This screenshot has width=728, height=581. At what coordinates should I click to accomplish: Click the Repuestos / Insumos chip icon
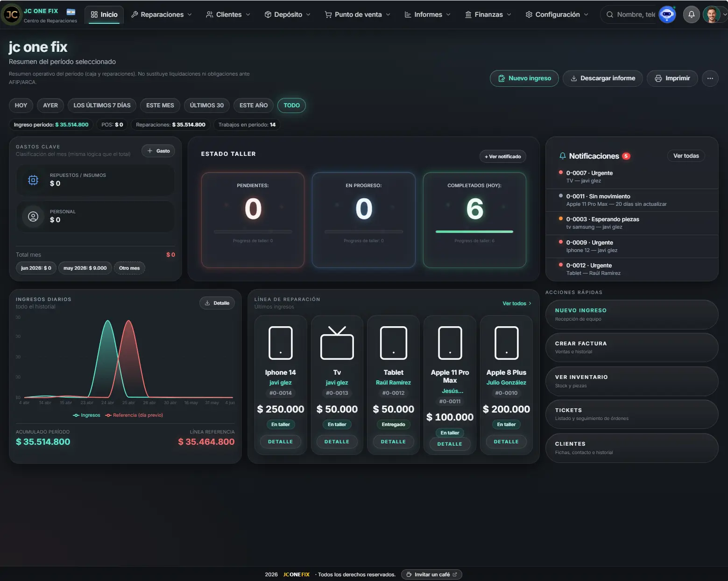[x=33, y=180]
